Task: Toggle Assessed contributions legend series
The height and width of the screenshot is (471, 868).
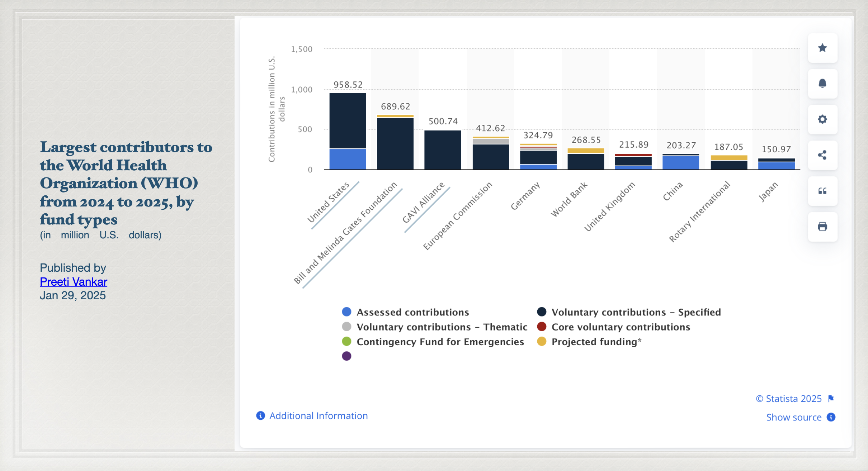Action: [x=412, y=312]
